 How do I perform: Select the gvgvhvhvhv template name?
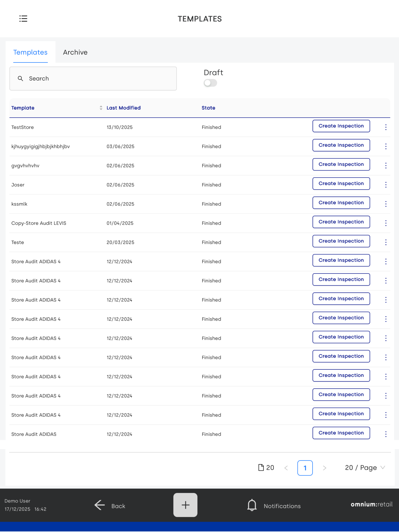25,165
